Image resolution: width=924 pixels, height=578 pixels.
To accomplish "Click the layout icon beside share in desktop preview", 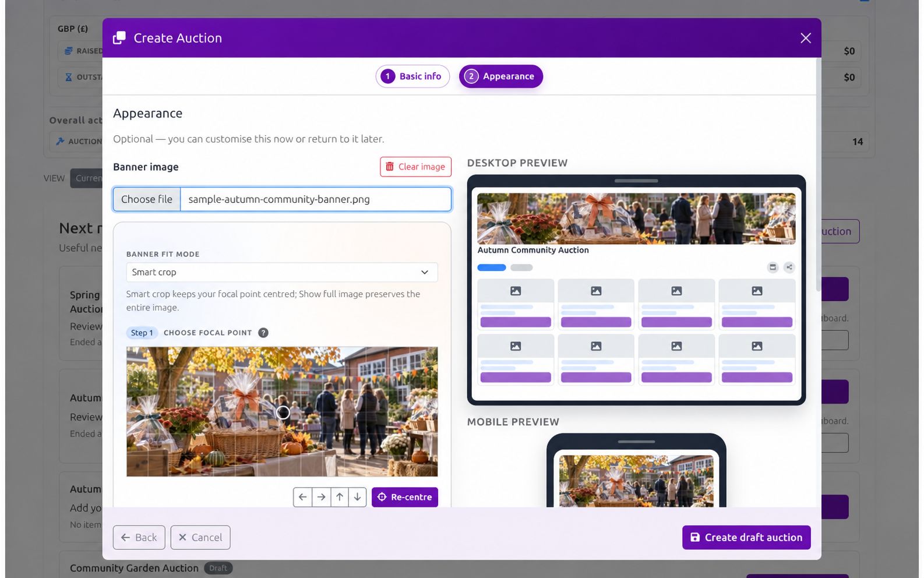I will [x=773, y=267].
